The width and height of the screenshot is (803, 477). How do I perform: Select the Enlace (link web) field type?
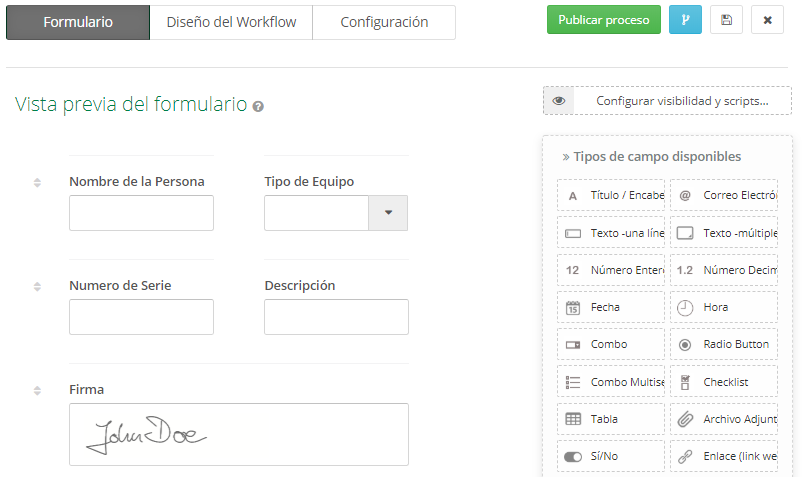click(724, 456)
